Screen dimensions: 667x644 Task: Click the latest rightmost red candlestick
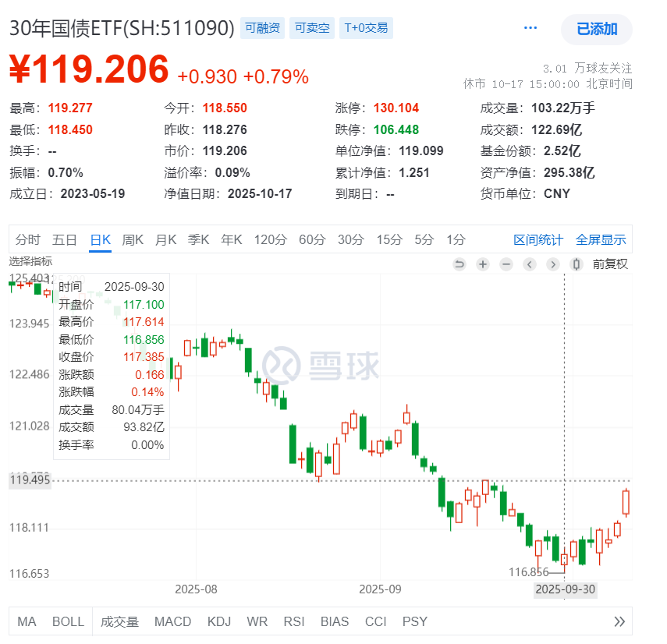click(626, 502)
